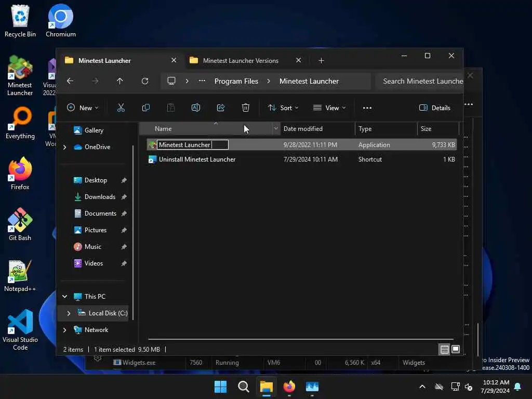The width and height of the screenshot is (532, 399).
Task: Sort by Type column header
Action: (x=386, y=129)
